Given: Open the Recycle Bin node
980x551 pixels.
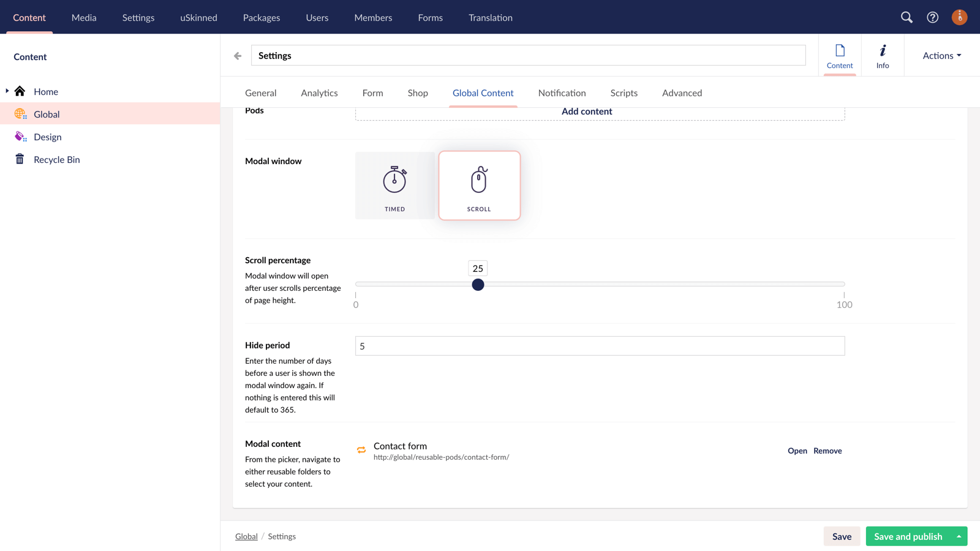Looking at the screenshot, I should pyautogui.click(x=56, y=160).
